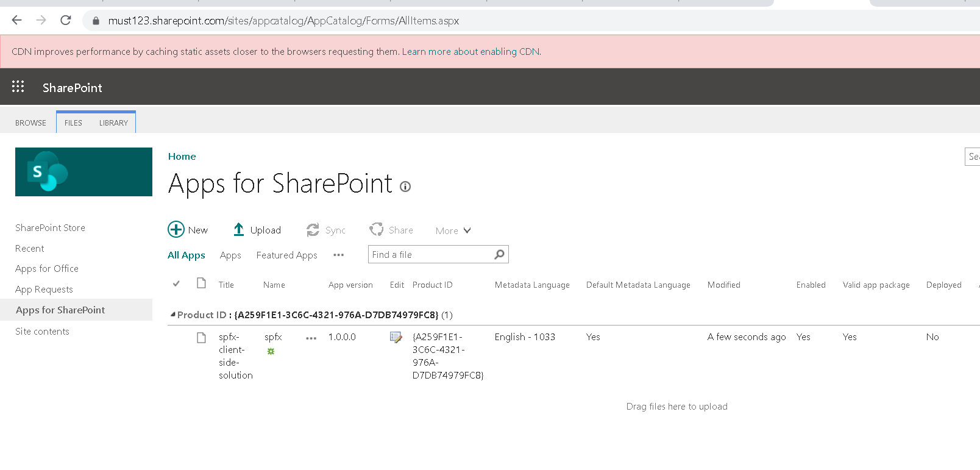Open SharePoint Store in the sidebar
980x470 pixels.
pyautogui.click(x=50, y=227)
